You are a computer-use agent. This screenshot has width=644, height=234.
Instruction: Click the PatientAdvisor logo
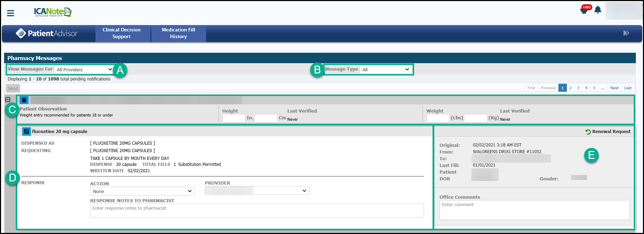[x=47, y=33]
